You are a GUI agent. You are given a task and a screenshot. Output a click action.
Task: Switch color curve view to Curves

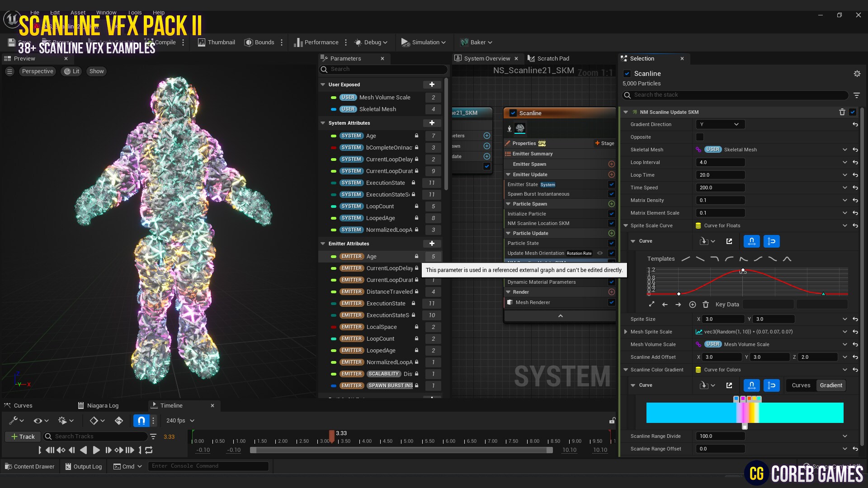(x=801, y=385)
